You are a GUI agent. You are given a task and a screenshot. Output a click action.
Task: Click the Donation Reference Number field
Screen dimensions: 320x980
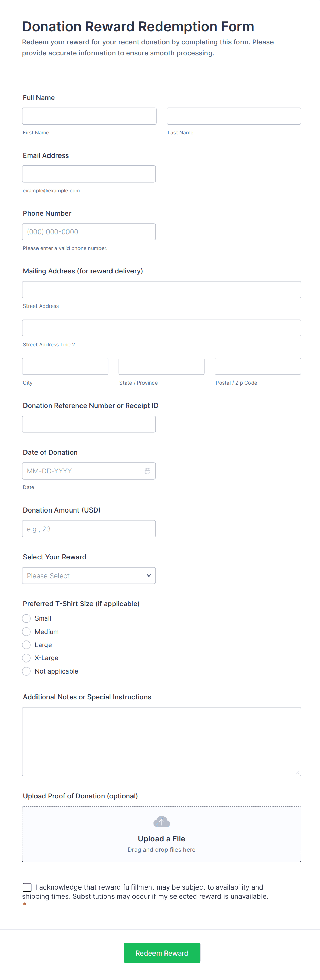pos(89,424)
